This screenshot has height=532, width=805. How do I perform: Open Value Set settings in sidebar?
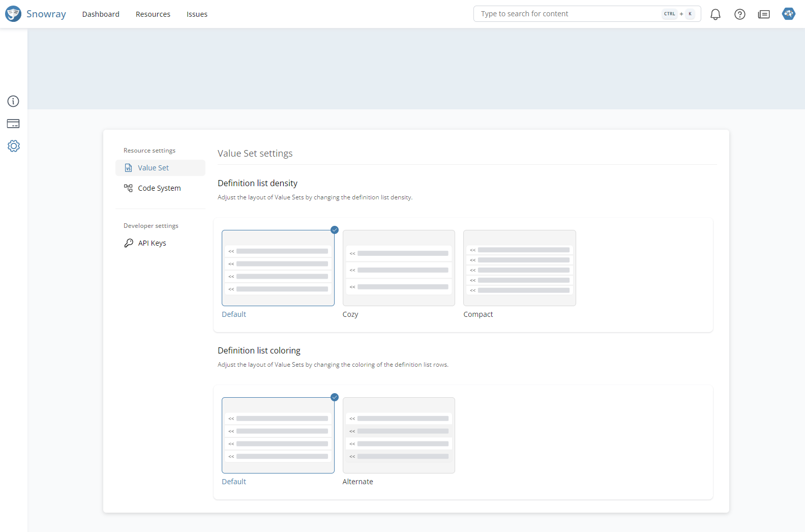(x=153, y=168)
